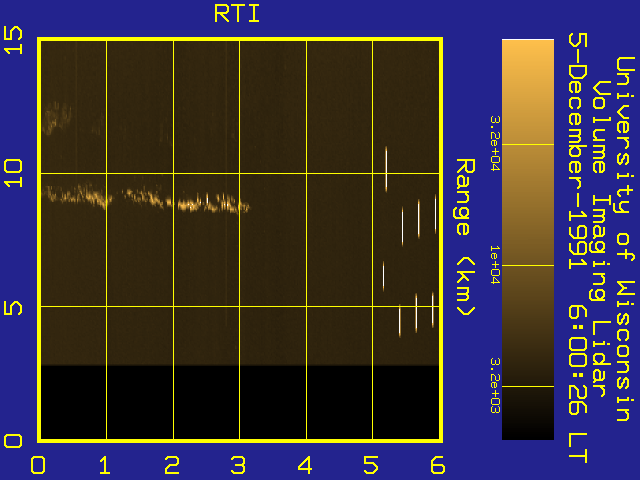Click the horizontal axis label 4
Viewport: 640px width, 480px height.
(x=305, y=465)
